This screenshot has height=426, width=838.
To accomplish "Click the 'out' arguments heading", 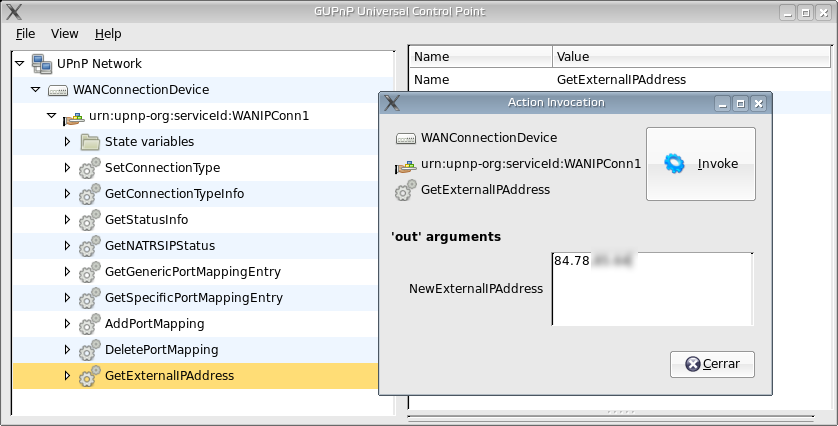I will pyautogui.click(x=446, y=237).
